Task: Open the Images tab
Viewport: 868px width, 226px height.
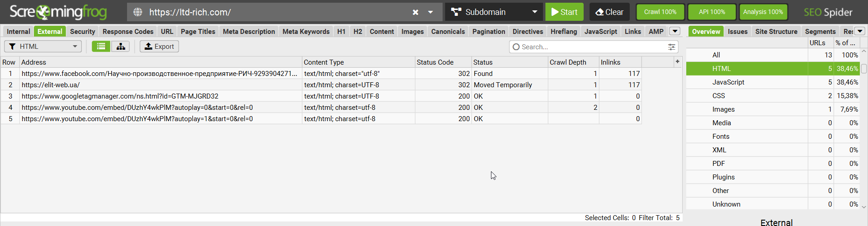Action: tap(412, 31)
